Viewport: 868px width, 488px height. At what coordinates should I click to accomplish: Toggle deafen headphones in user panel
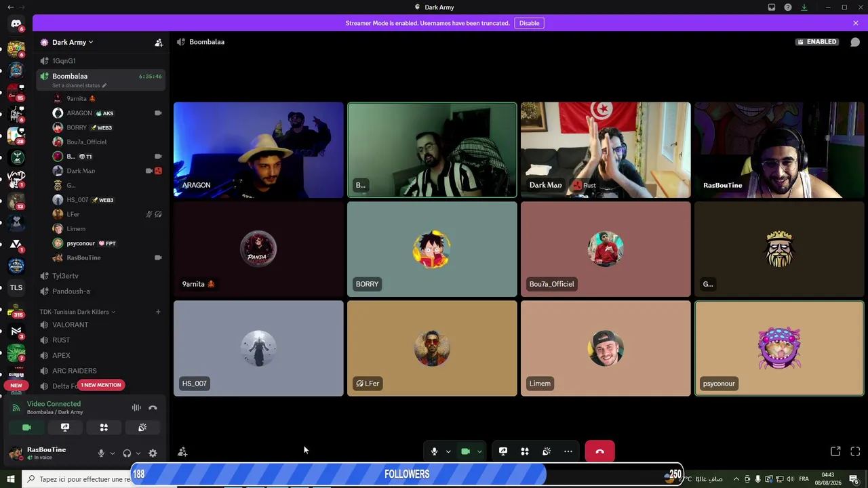127,453
